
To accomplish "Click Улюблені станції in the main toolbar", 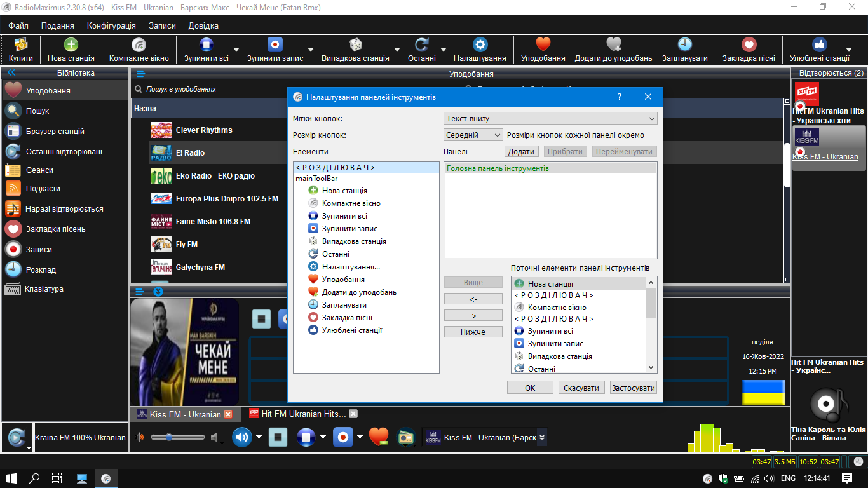I will click(x=820, y=50).
